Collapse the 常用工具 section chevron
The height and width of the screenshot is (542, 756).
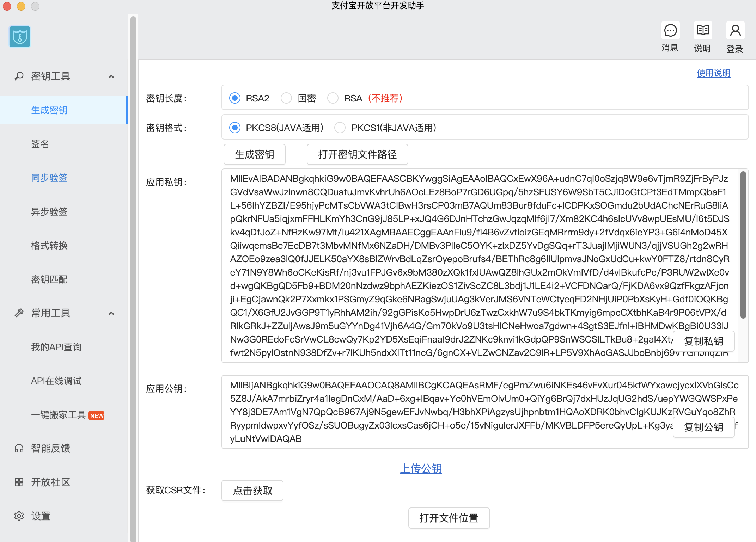pyautogui.click(x=111, y=313)
